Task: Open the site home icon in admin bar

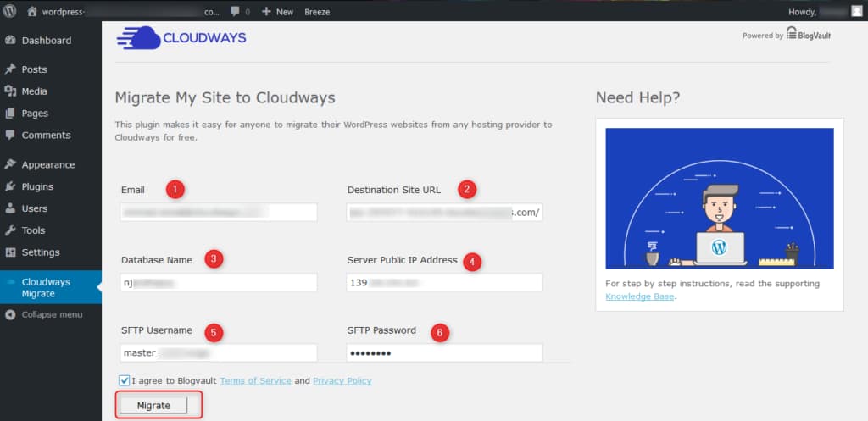Action: tap(31, 12)
